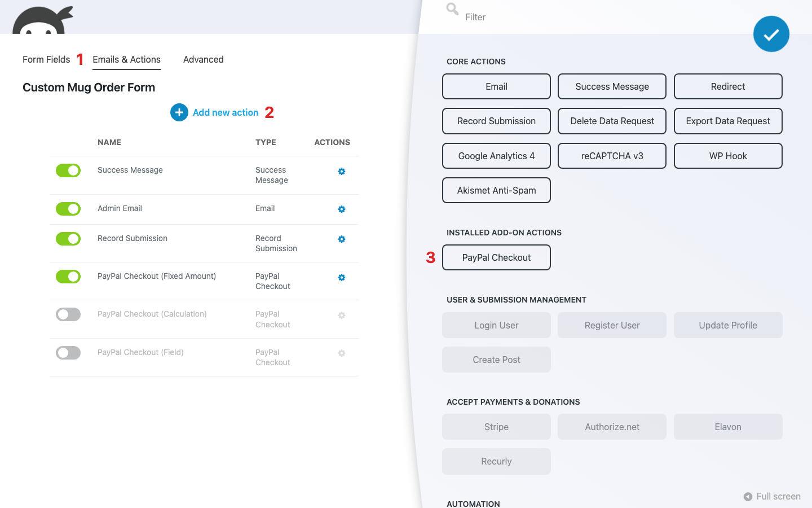The height and width of the screenshot is (508, 812).
Task: Select PayPal Checkout (Fixed Amount) row name
Action: (157, 276)
